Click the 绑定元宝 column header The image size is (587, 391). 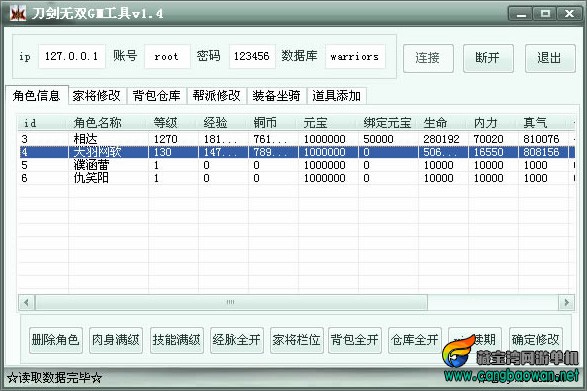point(389,123)
